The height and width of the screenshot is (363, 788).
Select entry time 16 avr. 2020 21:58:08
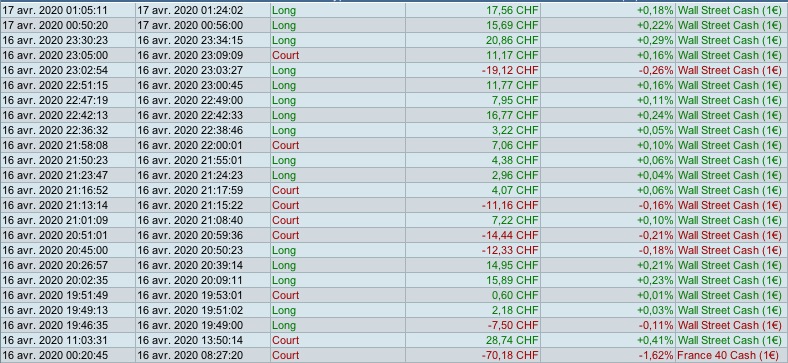pyautogui.click(x=55, y=145)
